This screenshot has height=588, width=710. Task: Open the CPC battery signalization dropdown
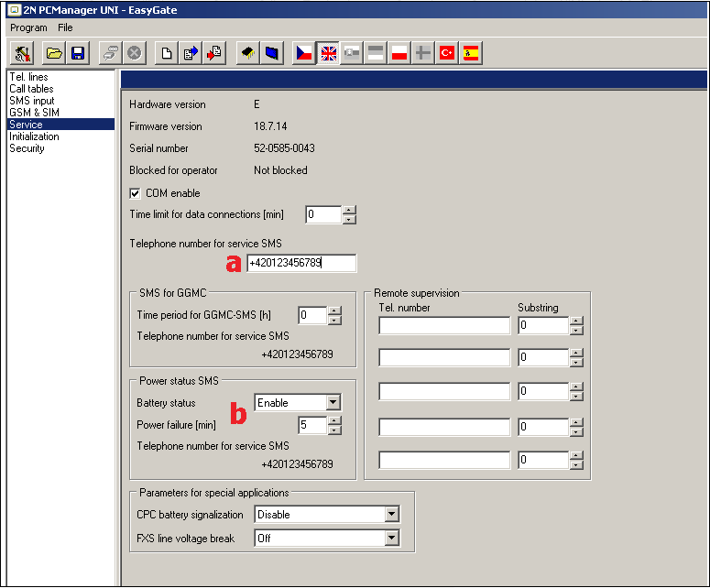392,514
